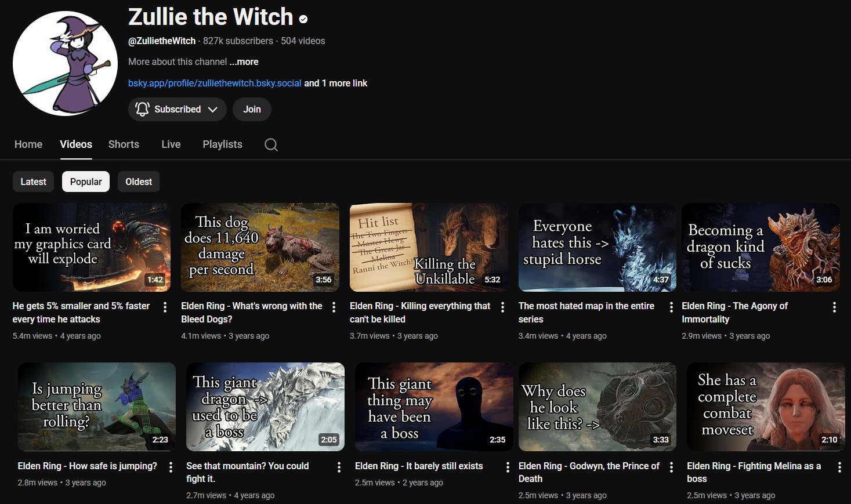The width and height of the screenshot is (851, 504).
Task: Open options menu for 'He gets 5% smaller' video
Action: click(x=165, y=307)
